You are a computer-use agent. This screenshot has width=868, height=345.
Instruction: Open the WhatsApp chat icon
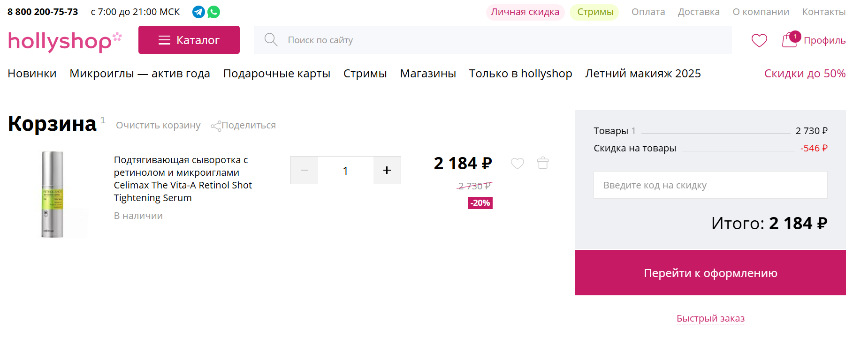point(214,12)
